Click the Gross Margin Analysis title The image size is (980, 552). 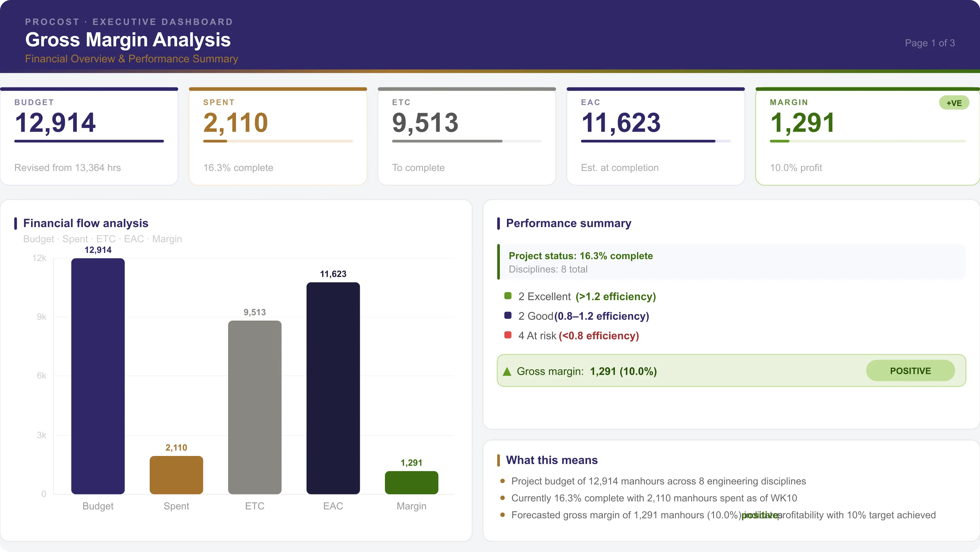pyautogui.click(x=128, y=40)
